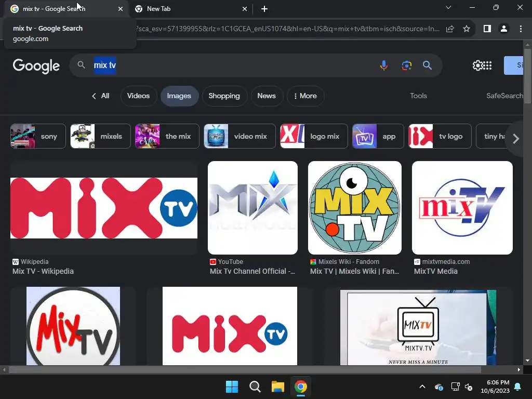The height and width of the screenshot is (399, 532).
Task: Open the Chrome profile icon
Action: [504, 29]
